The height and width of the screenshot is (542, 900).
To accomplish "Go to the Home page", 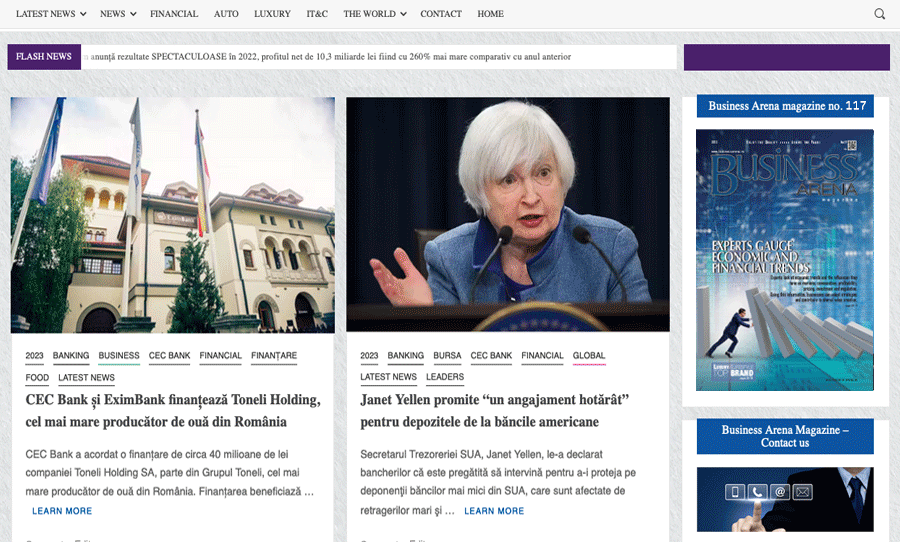I will [490, 14].
